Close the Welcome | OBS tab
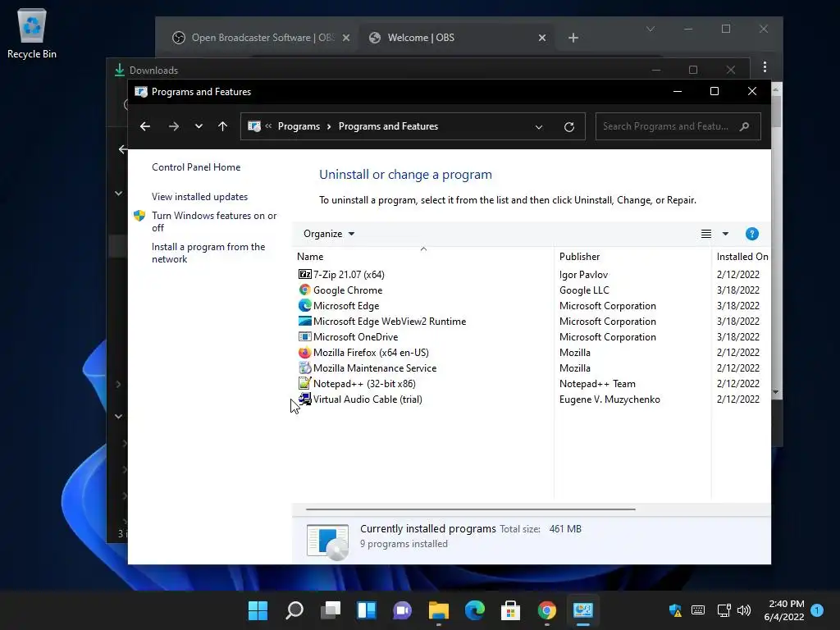This screenshot has width=840, height=630. tap(542, 38)
